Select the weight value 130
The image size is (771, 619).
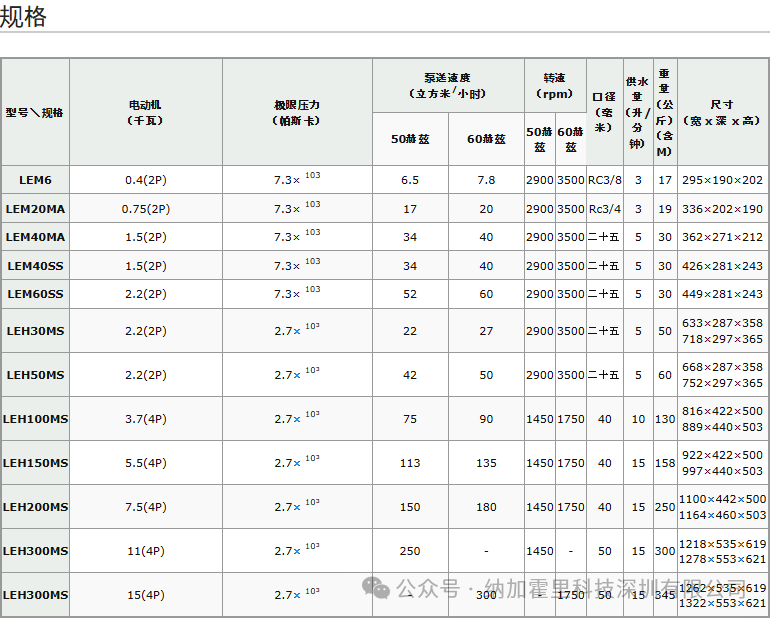pyautogui.click(x=665, y=419)
